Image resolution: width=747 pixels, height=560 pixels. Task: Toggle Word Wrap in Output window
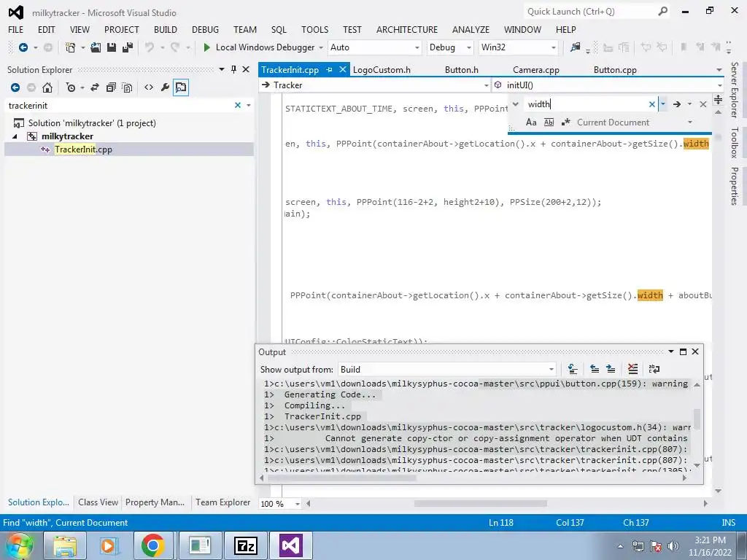654,369
